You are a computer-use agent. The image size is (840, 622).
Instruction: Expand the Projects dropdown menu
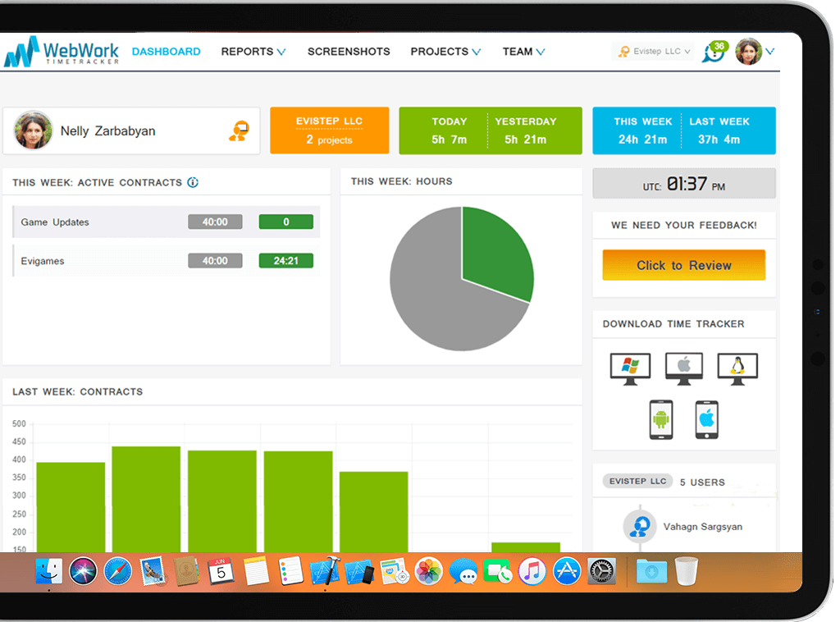(x=445, y=52)
